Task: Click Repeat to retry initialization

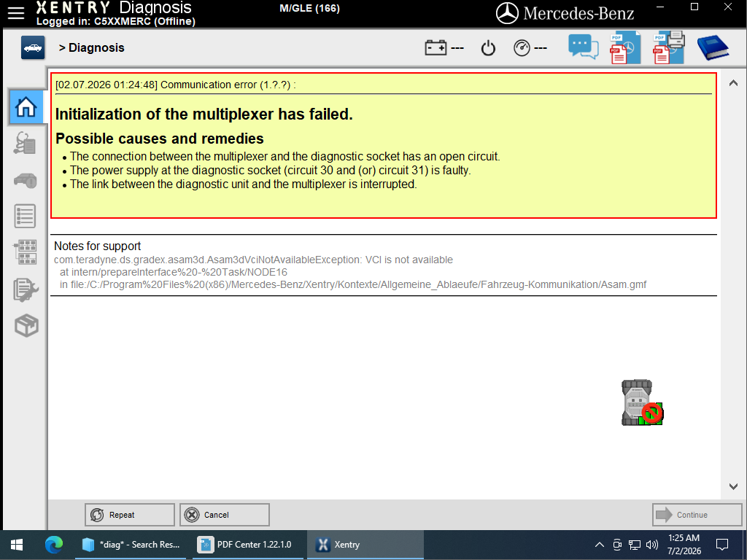Action: [x=130, y=515]
